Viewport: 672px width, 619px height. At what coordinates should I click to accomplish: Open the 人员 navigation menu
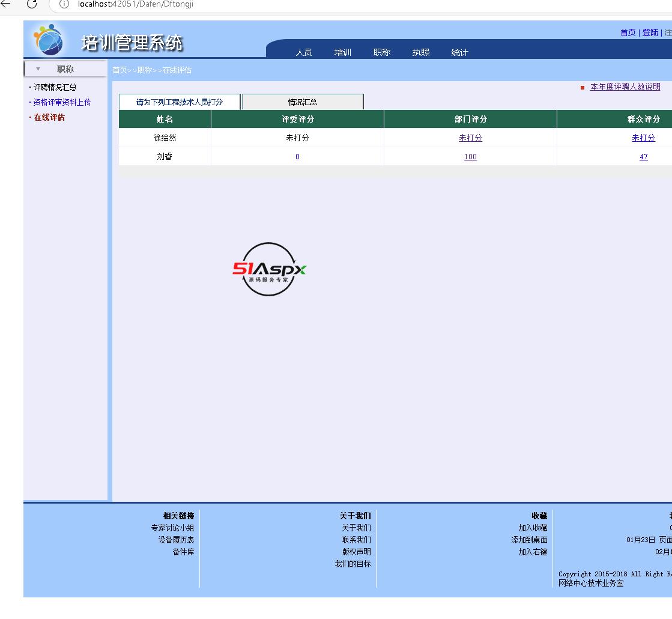(304, 52)
